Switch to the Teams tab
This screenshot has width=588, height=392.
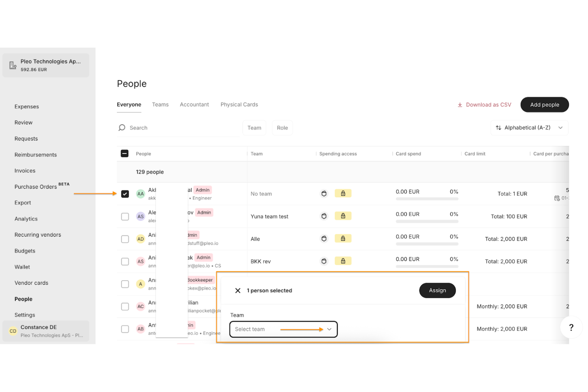click(160, 104)
